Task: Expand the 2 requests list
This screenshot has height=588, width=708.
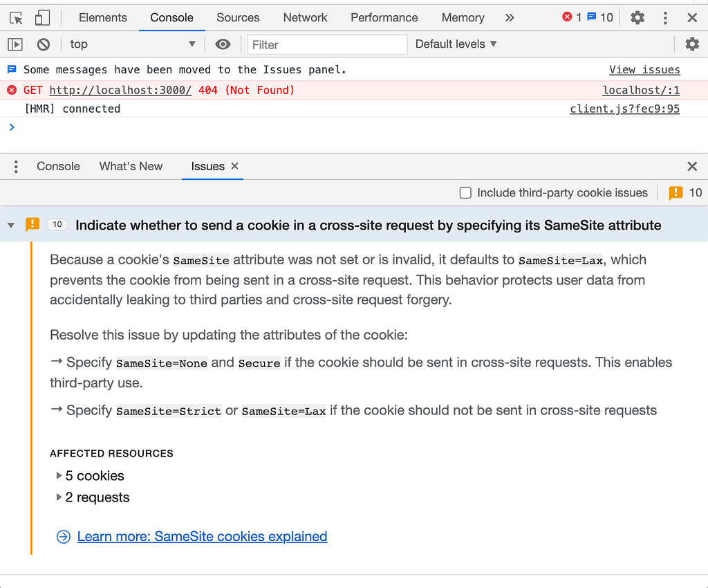Action: tap(59, 497)
